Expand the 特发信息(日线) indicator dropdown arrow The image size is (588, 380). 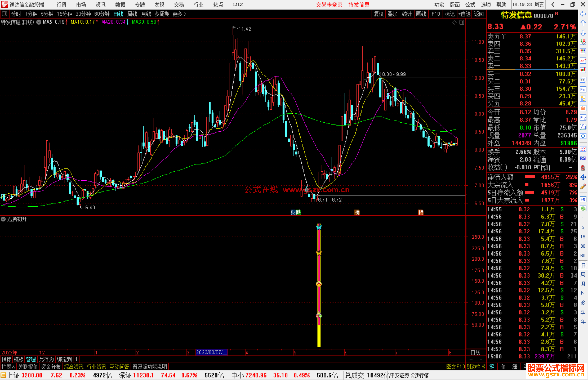(x=39, y=22)
